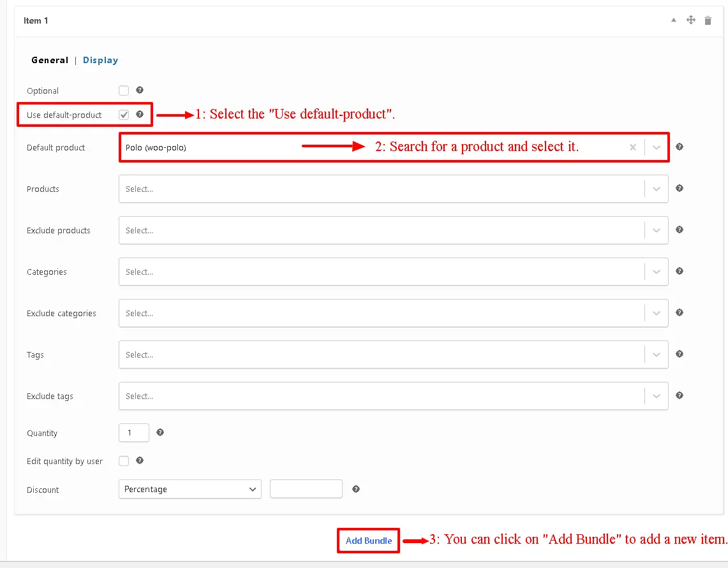Expand the Categories select dropdown
The height and width of the screenshot is (568, 728).
pos(657,272)
